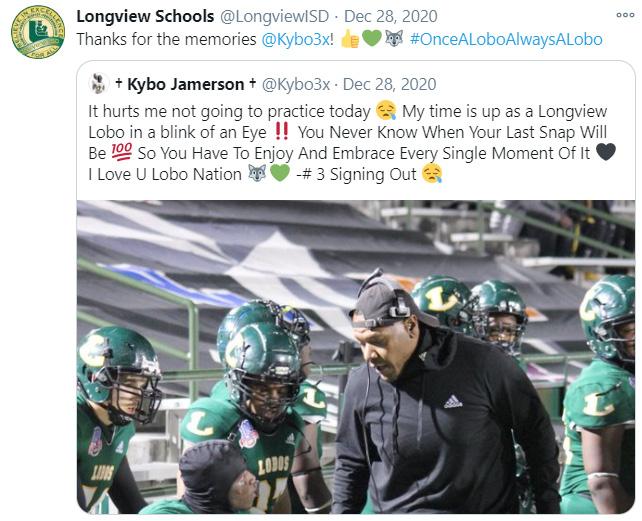Open the Longview Schools profile avatar
The height and width of the screenshot is (521, 642).
38,32
